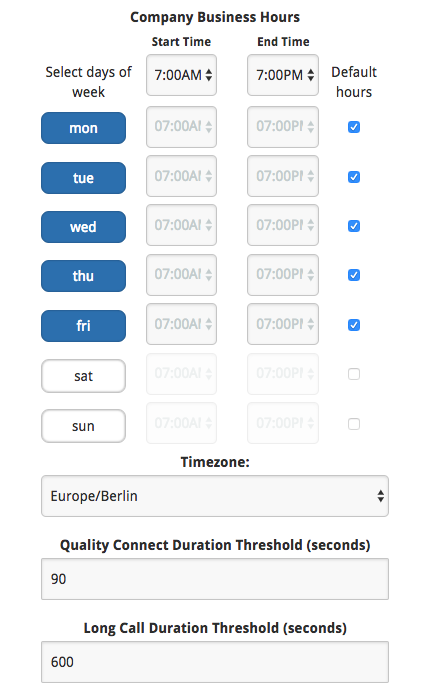Enable the sun day button
Image resolution: width=432 pixels, height=691 pixels.
coord(83,426)
